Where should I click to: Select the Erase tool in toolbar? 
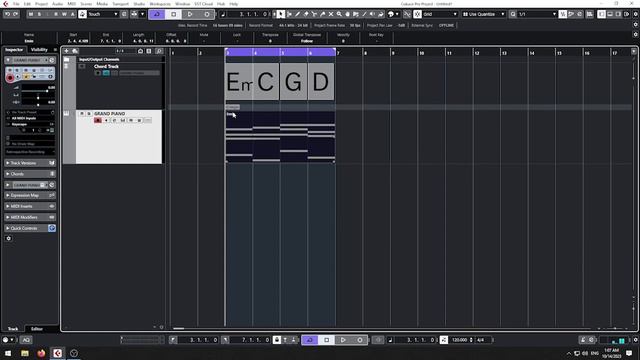point(306,14)
